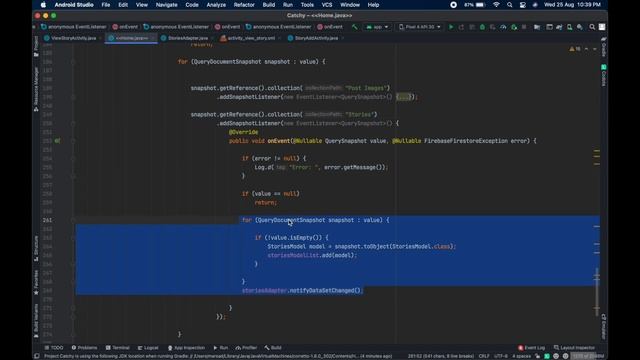Open the Structure tool window sidebar button

pyautogui.click(x=36, y=248)
